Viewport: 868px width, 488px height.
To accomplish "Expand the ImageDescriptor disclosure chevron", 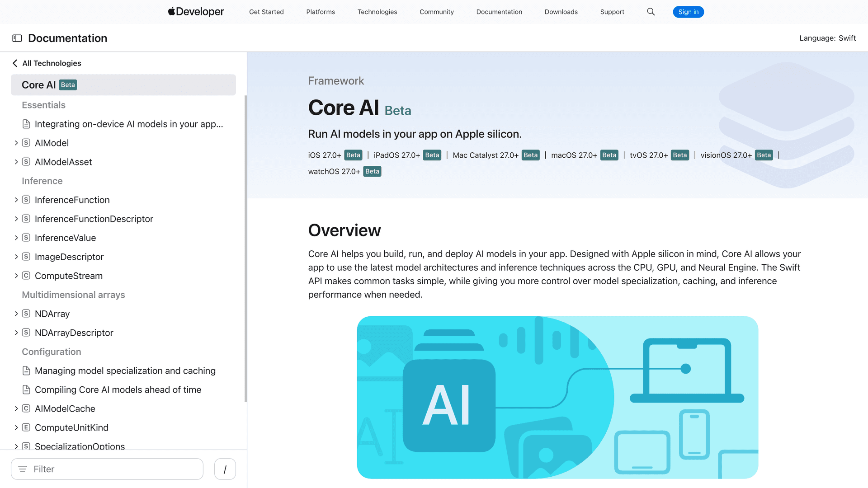I will click(16, 257).
